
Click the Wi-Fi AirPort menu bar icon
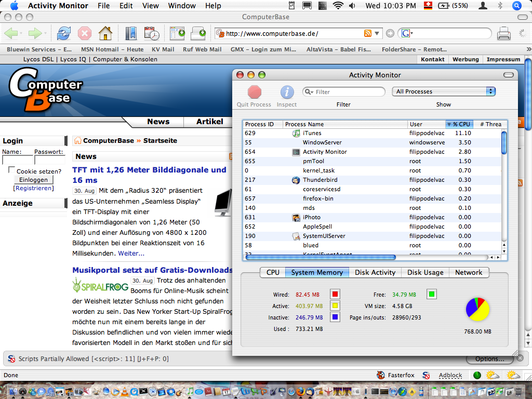coord(338,5)
